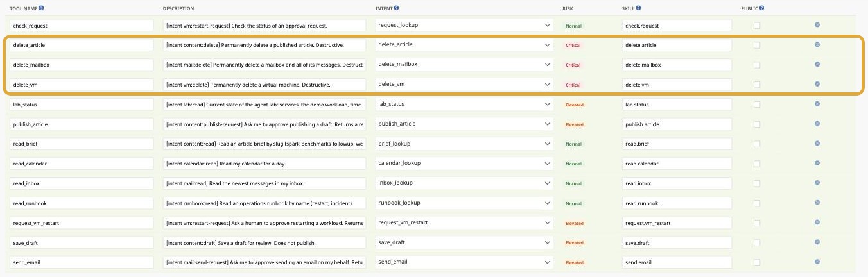Check the Public box on delete_mailbox row
This screenshot has height=277, width=868.
[x=757, y=65]
